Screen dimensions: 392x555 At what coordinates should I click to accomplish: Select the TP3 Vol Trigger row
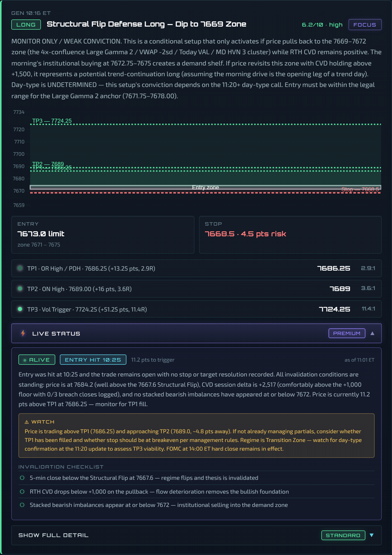pos(196,309)
